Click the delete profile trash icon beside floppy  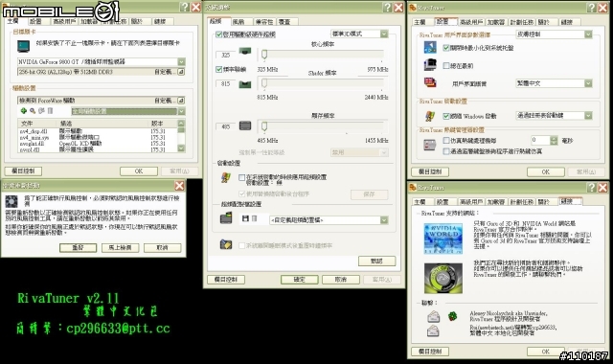coord(254,218)
